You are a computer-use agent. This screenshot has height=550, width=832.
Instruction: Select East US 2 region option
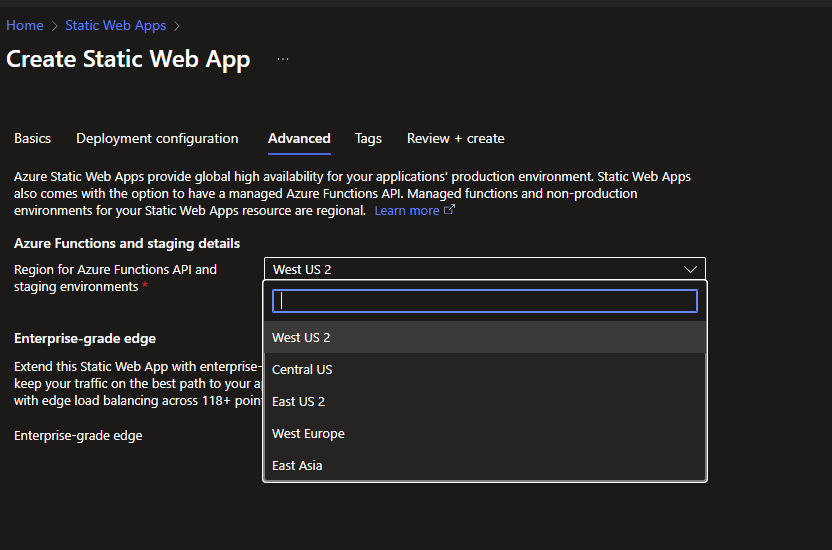(484, 401)
